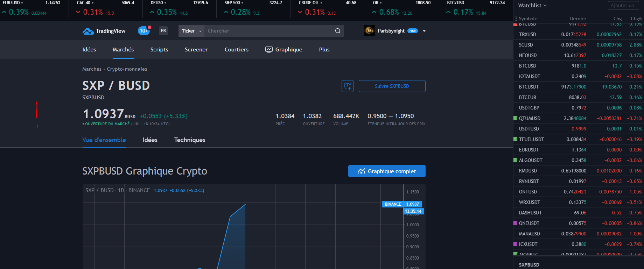Image resolution: width=644 pixels, height=269 pixels.
Task: Select DASHUSDT in the watchlist
Action: click(x=579, y=213)
